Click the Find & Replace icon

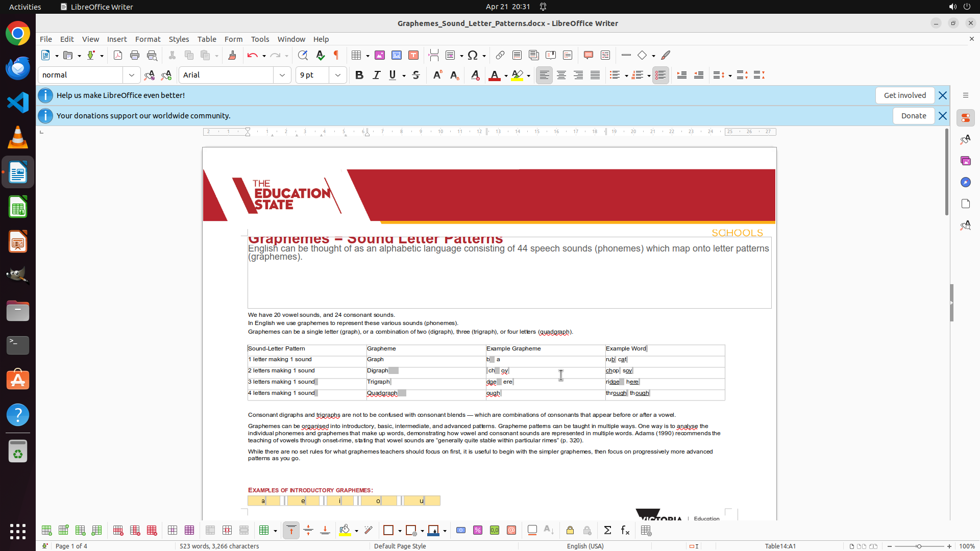[x=303, y=55]
